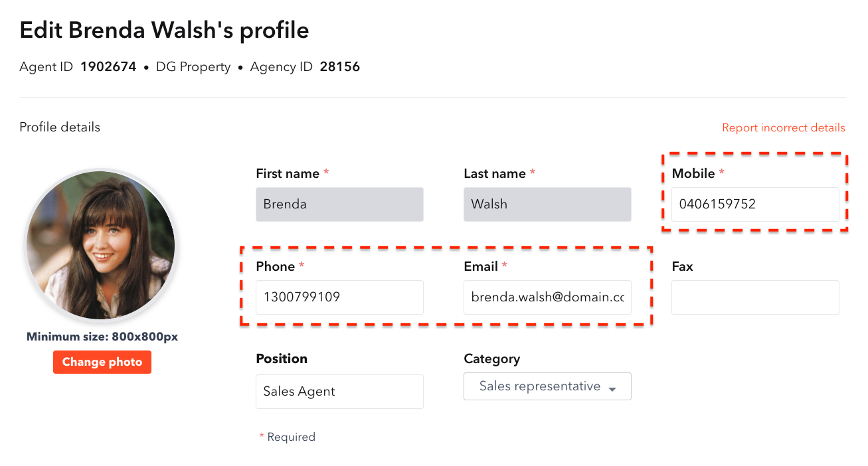Screen dimensions: 868x466
Task: Click the Category label text
Action: pos(491,359)
